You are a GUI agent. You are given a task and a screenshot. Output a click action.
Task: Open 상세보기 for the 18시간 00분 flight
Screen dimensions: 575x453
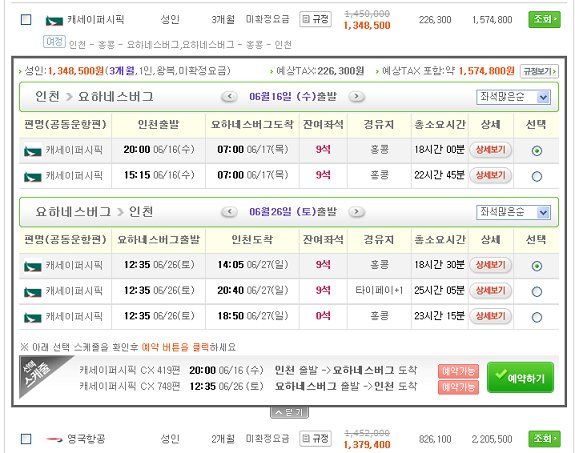[490, 150]
